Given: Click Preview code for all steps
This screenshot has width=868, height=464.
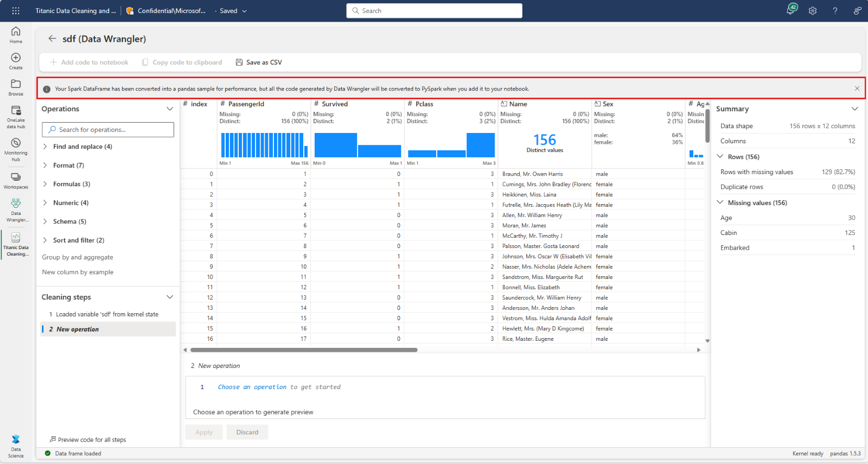Looking at the screenshot, I should coord(87,440).
